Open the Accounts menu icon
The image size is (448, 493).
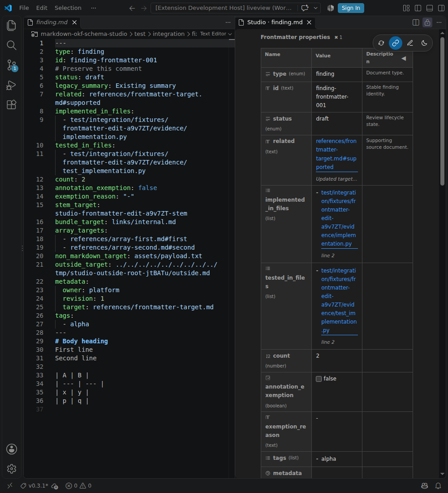pyautogui.click(x=12, y=449)
